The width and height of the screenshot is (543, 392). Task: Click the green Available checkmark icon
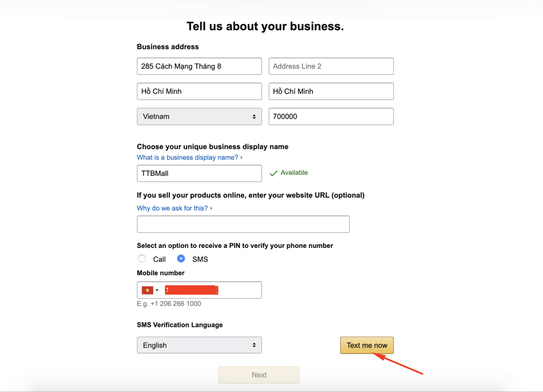[274, 173]
